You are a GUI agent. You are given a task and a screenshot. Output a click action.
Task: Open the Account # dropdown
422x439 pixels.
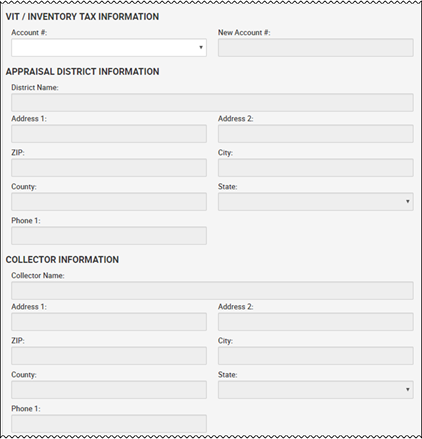[109, 47]
